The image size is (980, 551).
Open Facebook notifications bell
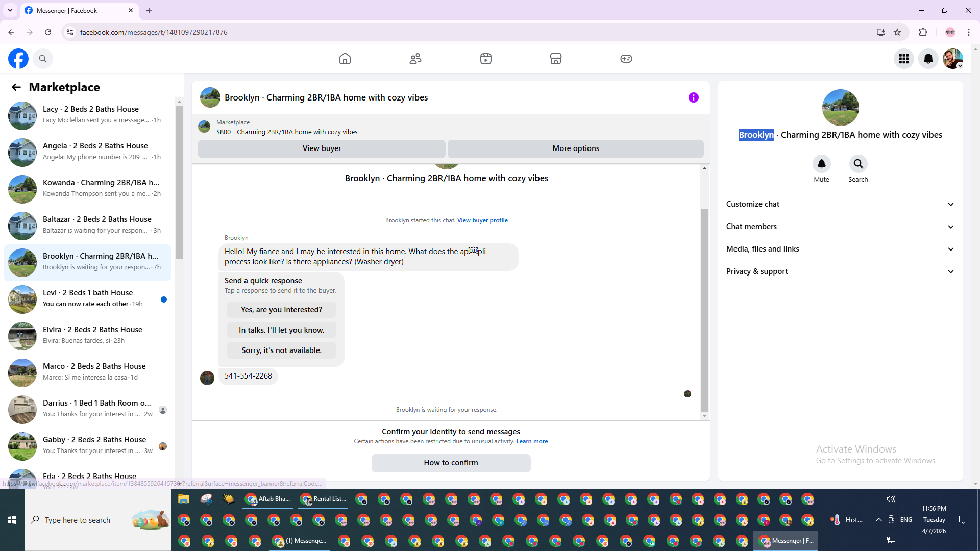tap(928, 59)
